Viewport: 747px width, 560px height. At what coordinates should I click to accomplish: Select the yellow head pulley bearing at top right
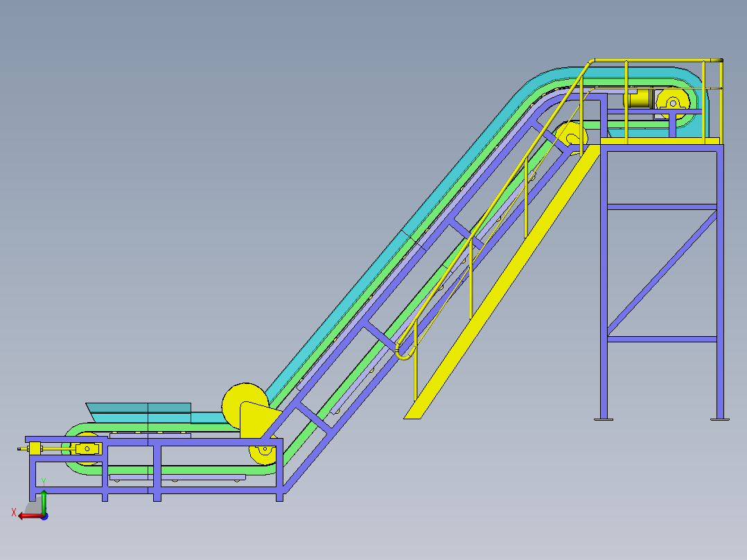pos(673,103)
